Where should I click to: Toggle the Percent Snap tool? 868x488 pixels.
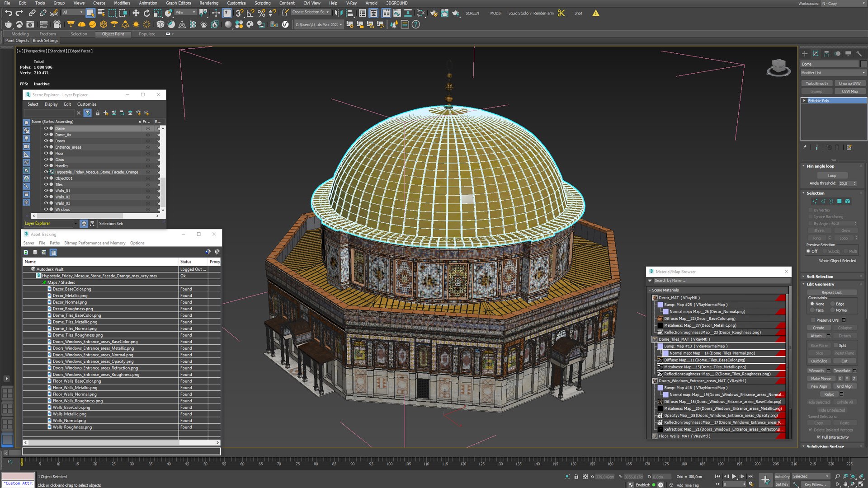261,13
